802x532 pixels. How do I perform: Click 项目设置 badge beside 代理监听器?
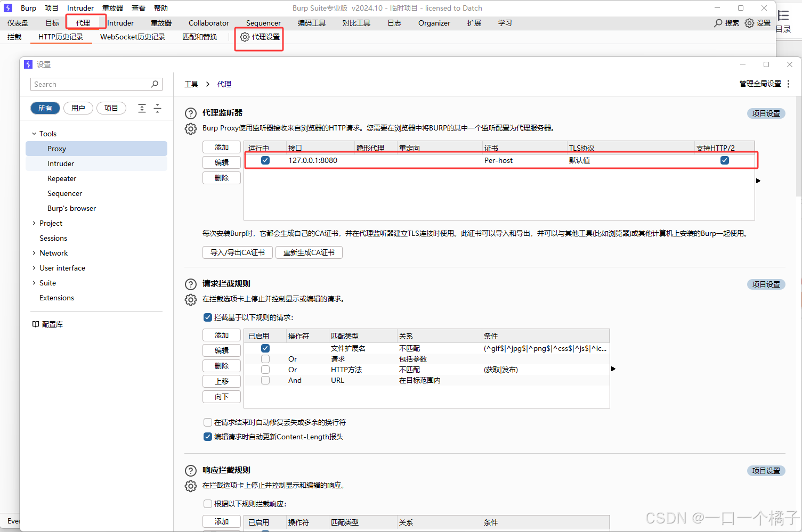coord(766,113)
